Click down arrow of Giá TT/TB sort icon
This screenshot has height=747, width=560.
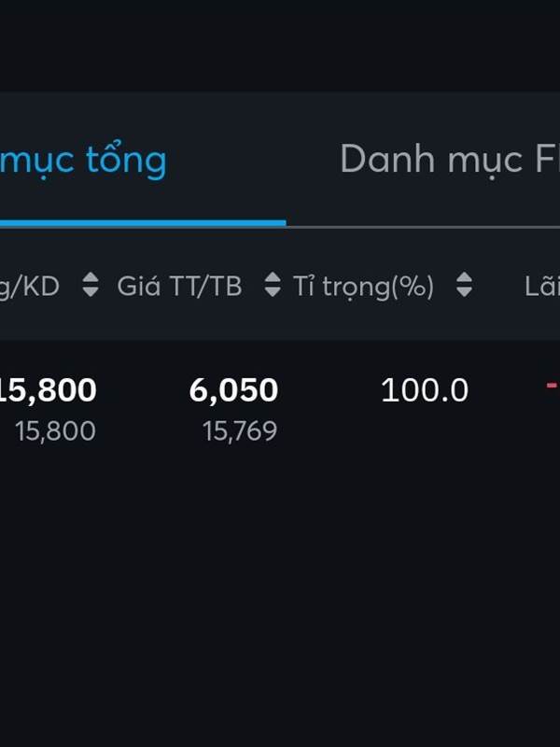click(273, 291)
